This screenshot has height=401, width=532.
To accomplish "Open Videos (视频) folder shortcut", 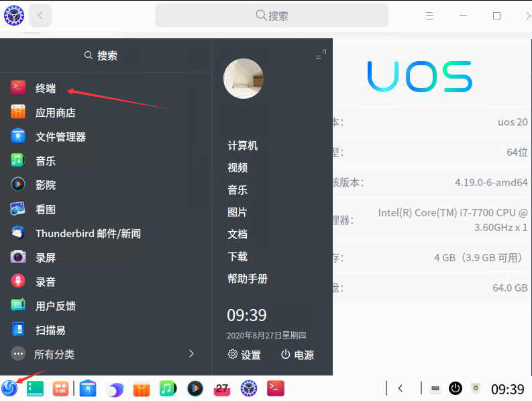I will click(237, 167).
